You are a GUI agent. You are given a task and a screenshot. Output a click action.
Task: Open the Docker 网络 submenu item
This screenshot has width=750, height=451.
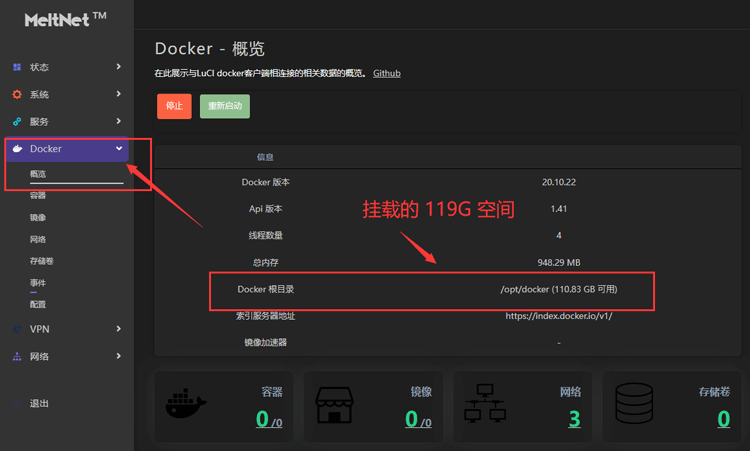(x=38, y=239)
